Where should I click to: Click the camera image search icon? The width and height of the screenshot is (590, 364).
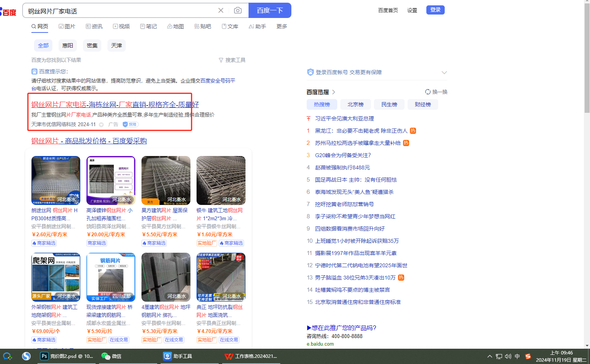tap(237, 10)
